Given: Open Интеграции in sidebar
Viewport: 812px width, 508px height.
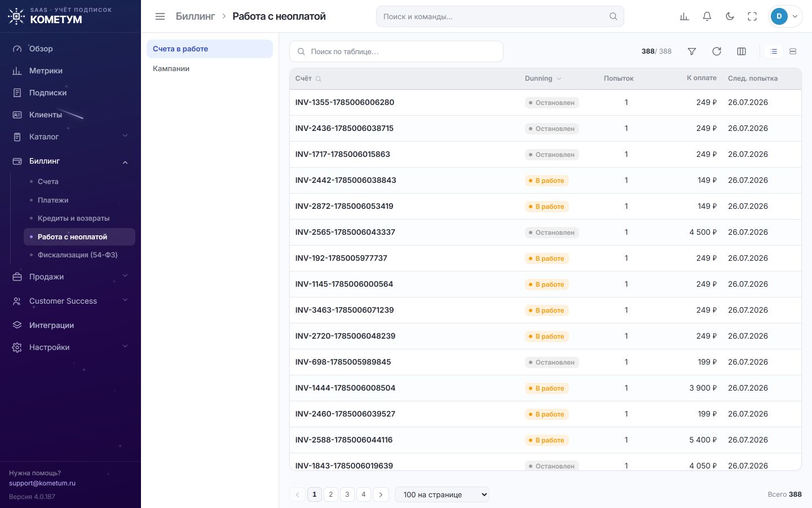Looking at the screenshot, I should 70,325.
